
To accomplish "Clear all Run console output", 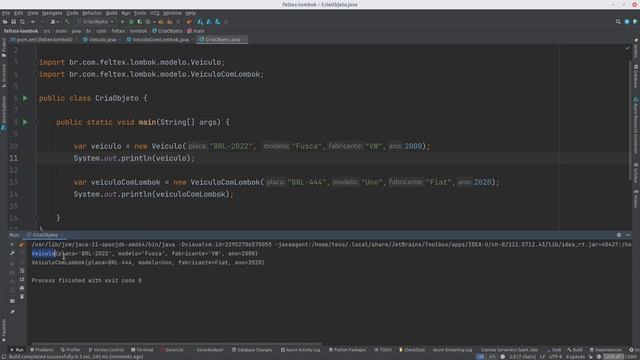I will tap(22, 297).
